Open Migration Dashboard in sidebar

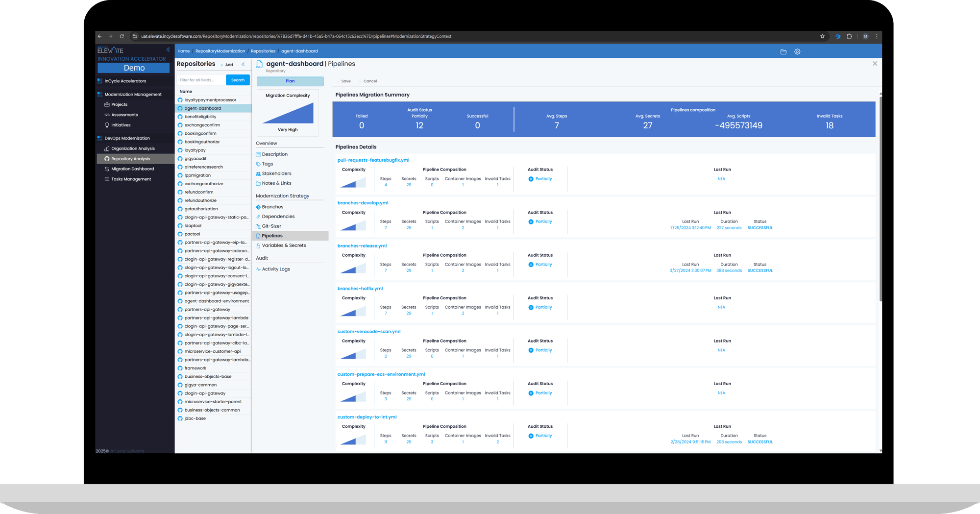132,169
